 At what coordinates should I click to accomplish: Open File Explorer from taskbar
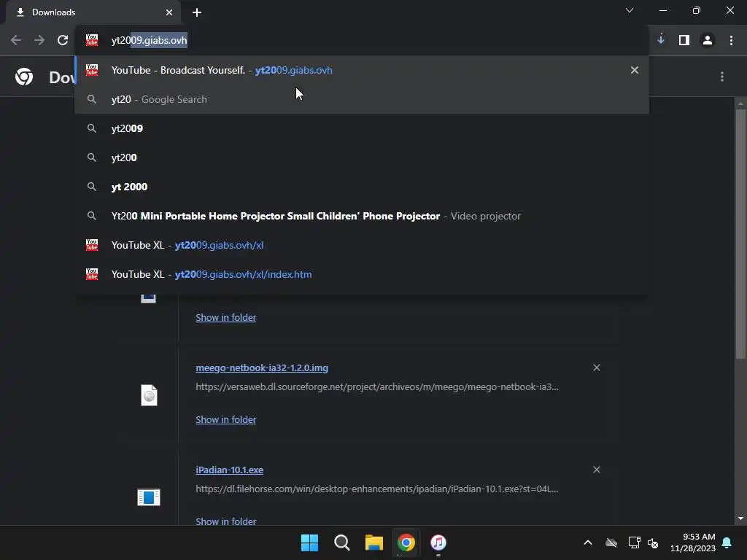374,542
